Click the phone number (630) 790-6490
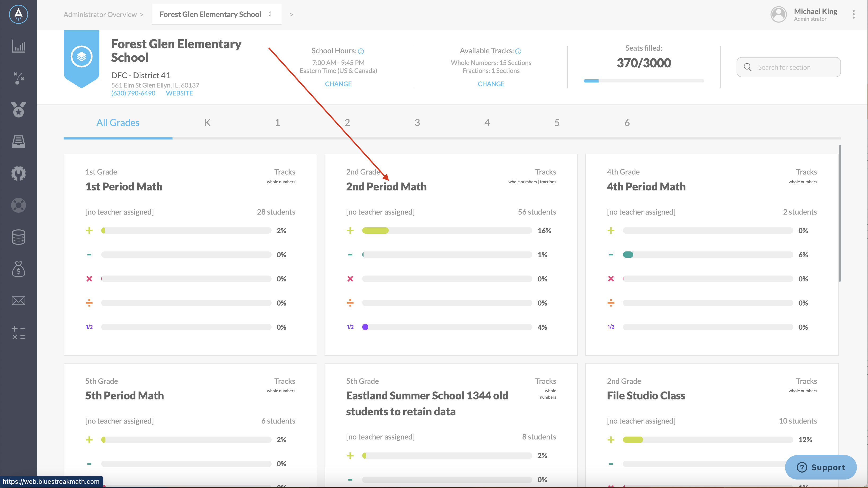The image size is (868, 488). [x=133, y=93]
